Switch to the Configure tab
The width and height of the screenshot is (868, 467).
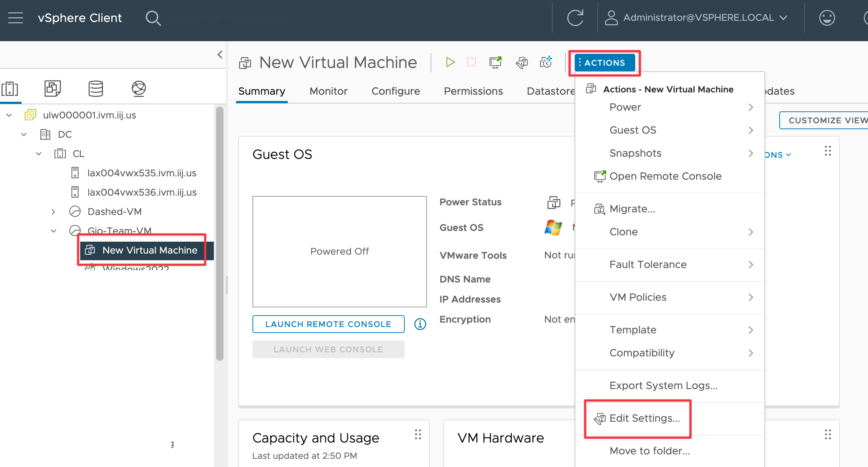396,91
